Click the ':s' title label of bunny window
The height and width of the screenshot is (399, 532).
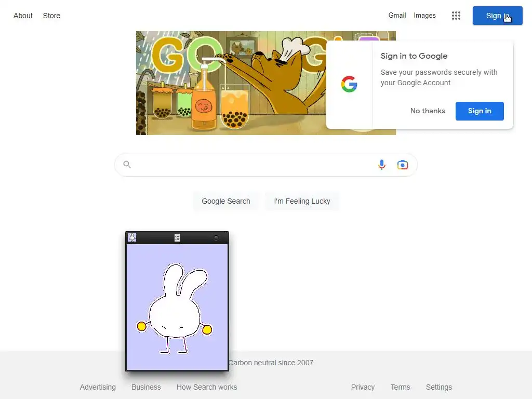(177, 238)
